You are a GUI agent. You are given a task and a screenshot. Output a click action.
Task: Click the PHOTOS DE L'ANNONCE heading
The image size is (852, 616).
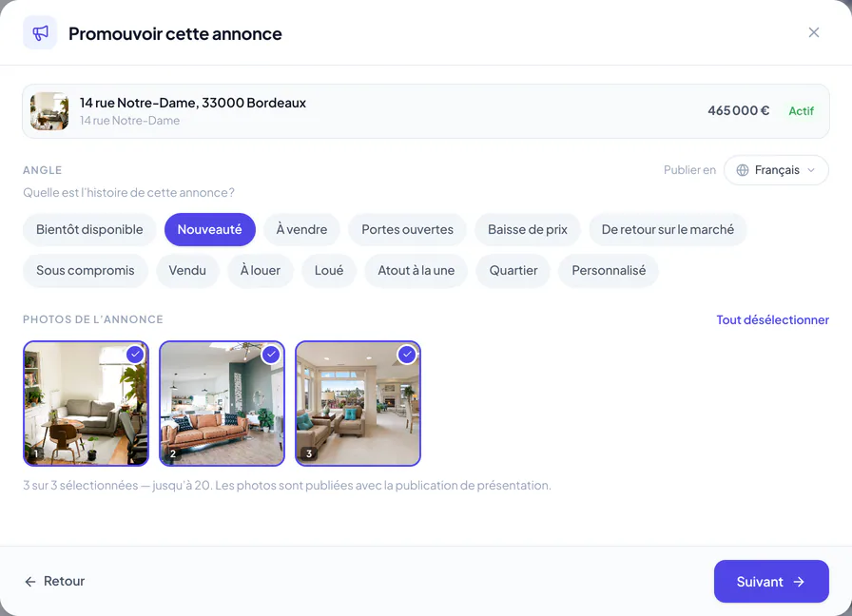[x=93, y=319]
